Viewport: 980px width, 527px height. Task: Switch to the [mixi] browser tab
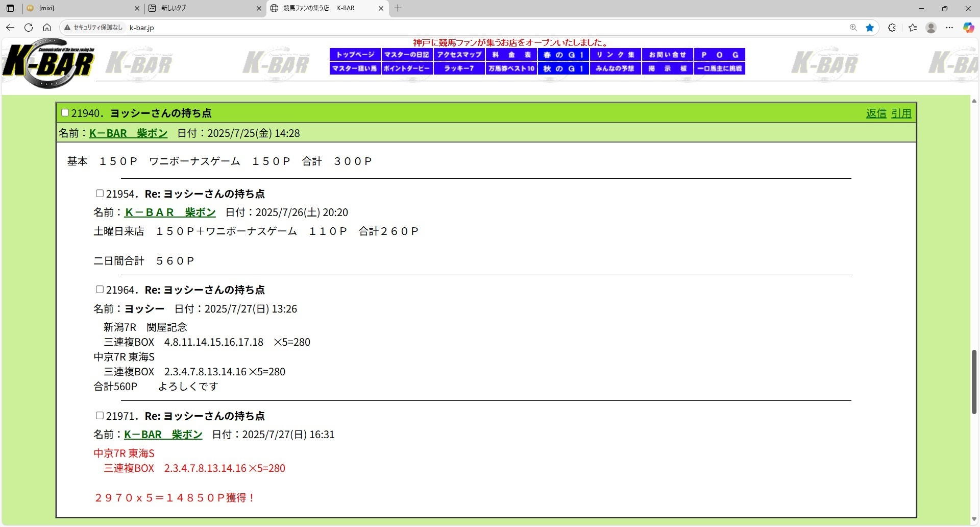pyautogui.click(x=82, y=8)
